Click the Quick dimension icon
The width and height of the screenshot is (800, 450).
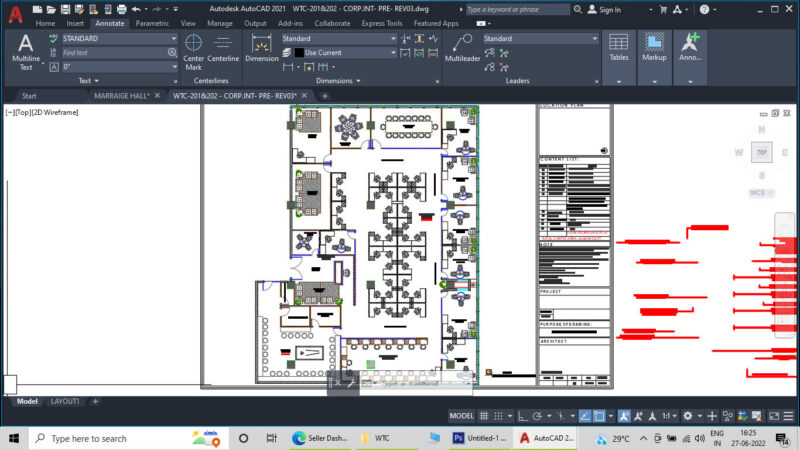coord(309,67)
